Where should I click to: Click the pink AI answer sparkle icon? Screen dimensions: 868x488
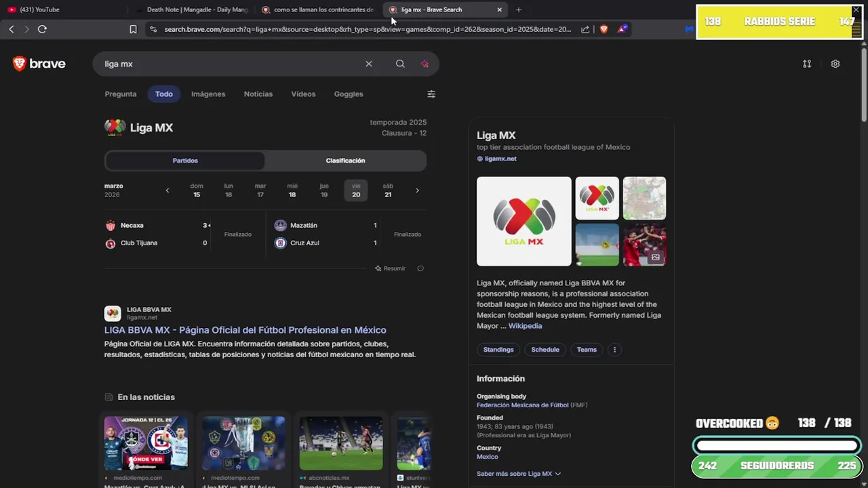(x=425, y=64)
